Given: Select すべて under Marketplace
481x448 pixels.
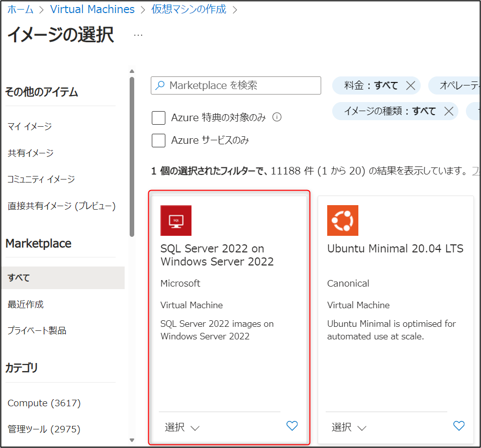Looking at the screenshot, I should (x=63, y=278).
